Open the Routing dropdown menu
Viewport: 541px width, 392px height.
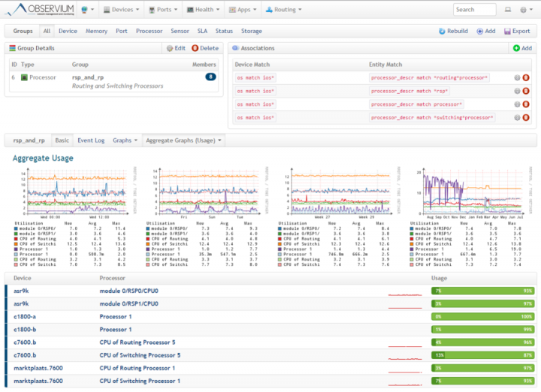[x=283, y=10]
